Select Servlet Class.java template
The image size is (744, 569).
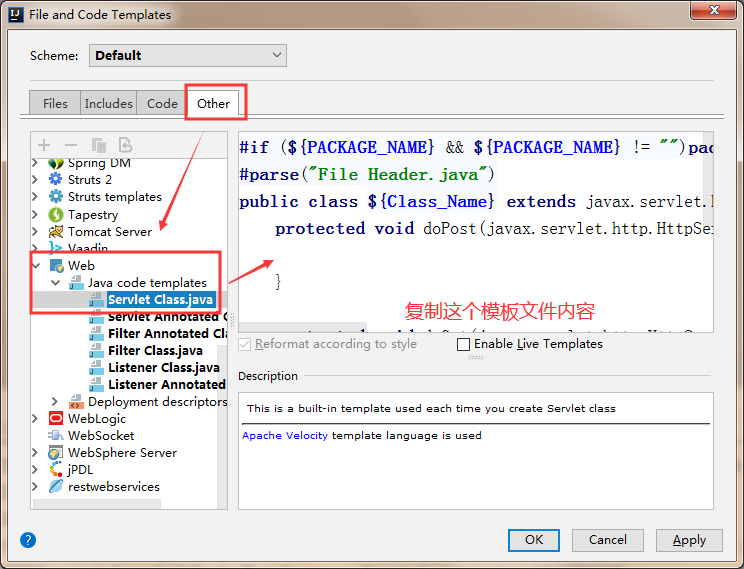tap(160, 299)
